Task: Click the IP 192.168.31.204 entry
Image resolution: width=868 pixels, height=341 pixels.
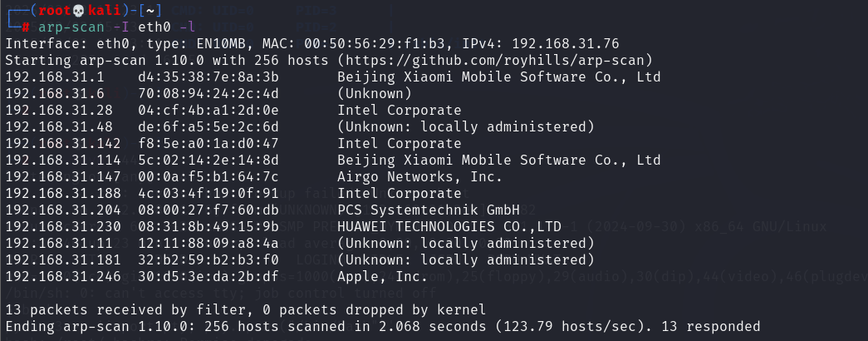Action: [x=62, y=210]
